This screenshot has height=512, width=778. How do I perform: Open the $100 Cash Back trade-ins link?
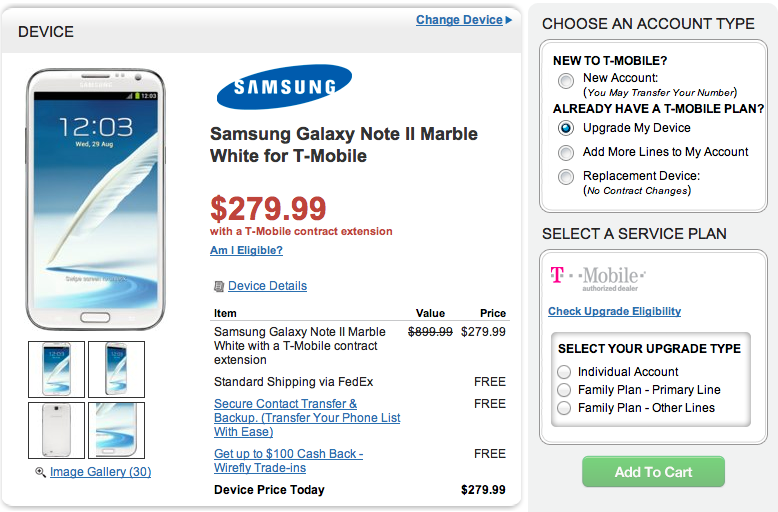pos(288,461)
